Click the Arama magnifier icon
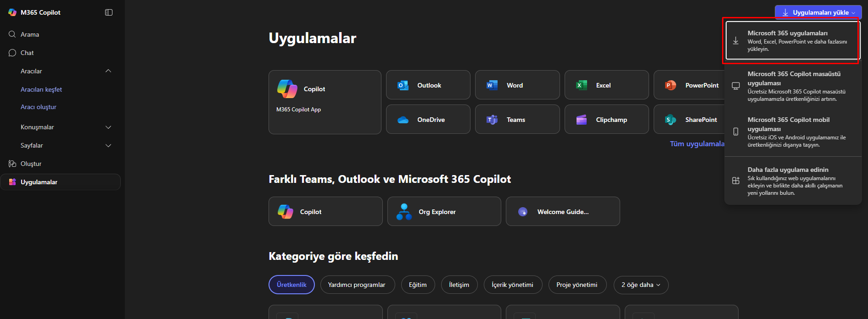 pos(12,34)
